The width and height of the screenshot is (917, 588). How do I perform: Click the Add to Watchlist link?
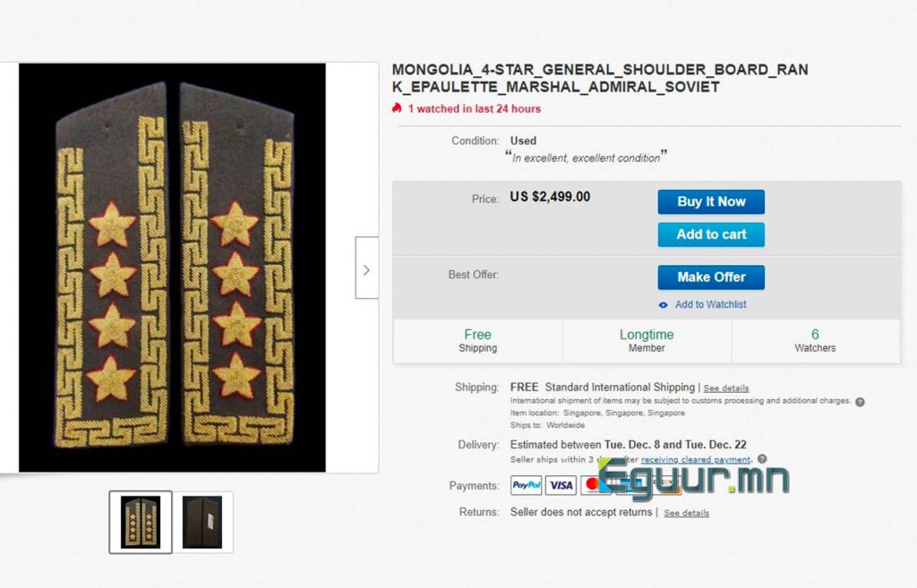tap(710, 304)
